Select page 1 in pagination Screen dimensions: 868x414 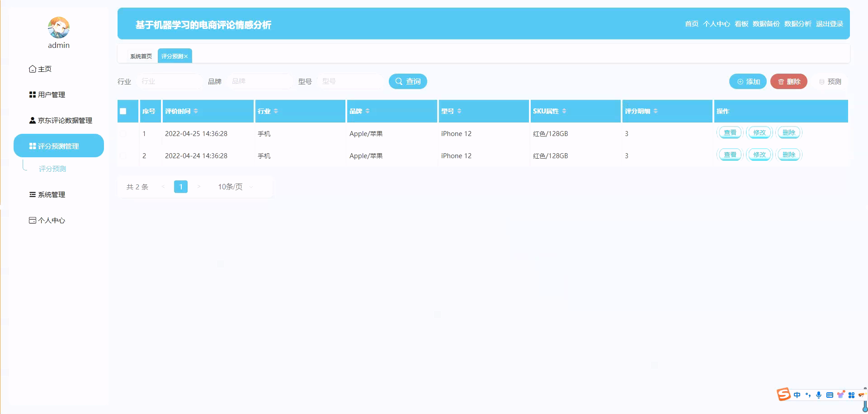click(181, 187)
